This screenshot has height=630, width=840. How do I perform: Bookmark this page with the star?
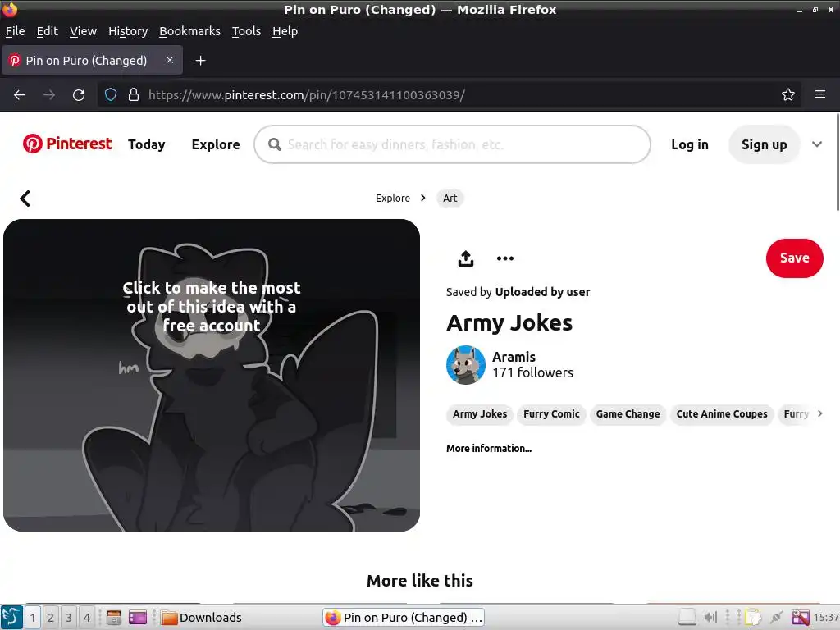tap(787, 95)
